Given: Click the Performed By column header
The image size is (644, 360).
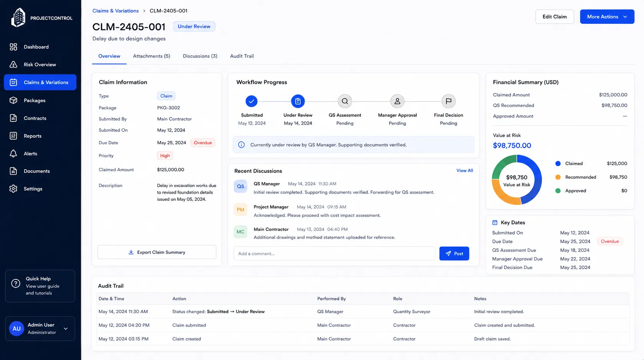Looking at the screenshot, I should [331, 299].
